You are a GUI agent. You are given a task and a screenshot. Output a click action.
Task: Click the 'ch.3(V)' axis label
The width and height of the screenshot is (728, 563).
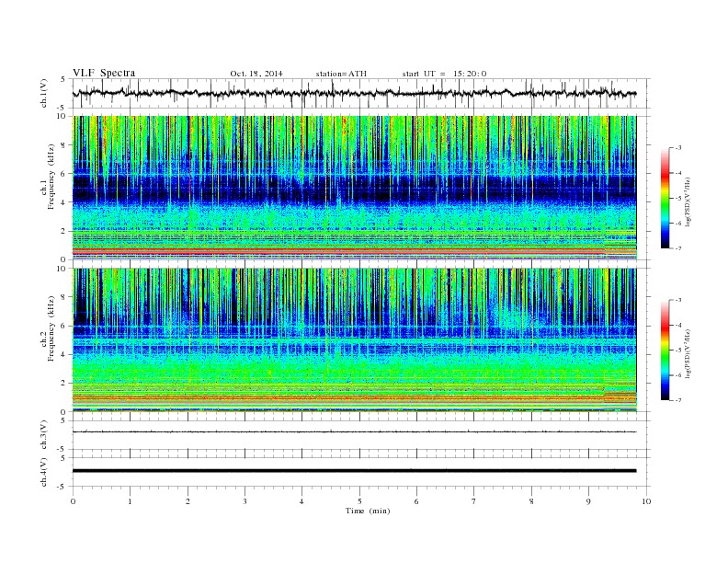[x=44, y=435]
